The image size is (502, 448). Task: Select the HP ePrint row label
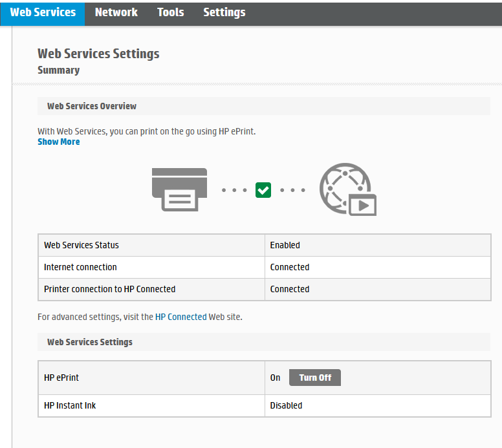click(x=61, y=378)
